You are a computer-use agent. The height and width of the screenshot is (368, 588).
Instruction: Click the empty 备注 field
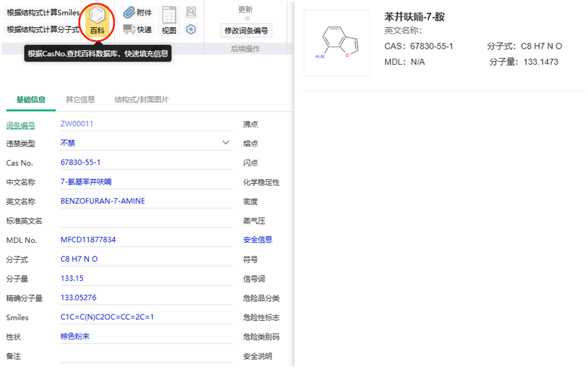[146, 356]
